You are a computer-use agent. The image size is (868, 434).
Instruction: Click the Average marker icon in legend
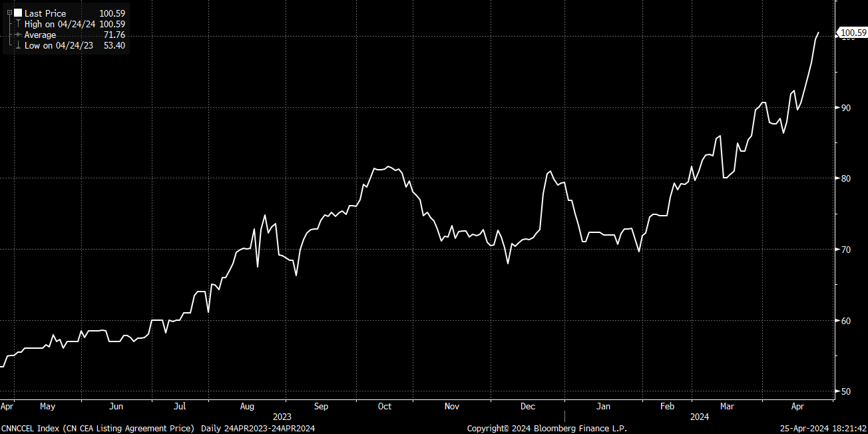(18, 35)
